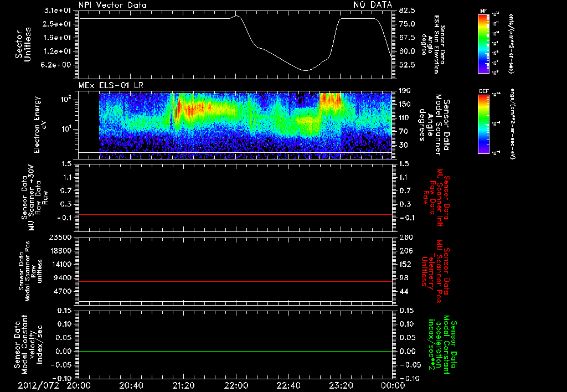Click the '206' telemetry tick label
Screen dimensions: 567x392
[406, 251]
